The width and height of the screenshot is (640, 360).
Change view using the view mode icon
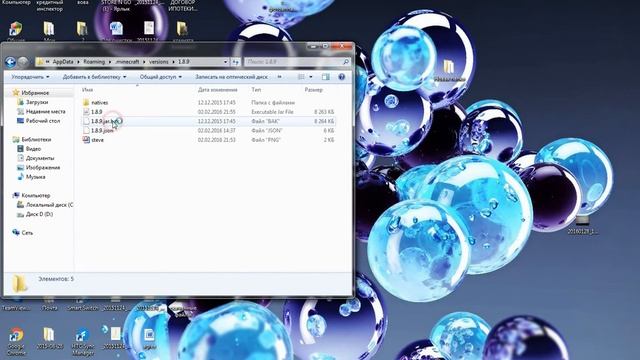coord(301,77)
